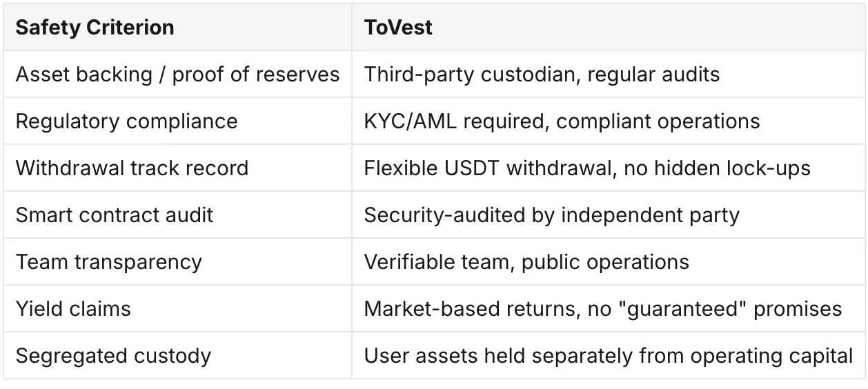The width and height of the screenshot is (868, 389).
Task: Click the Security-audited by independent party cell
Action: (607, 215)
